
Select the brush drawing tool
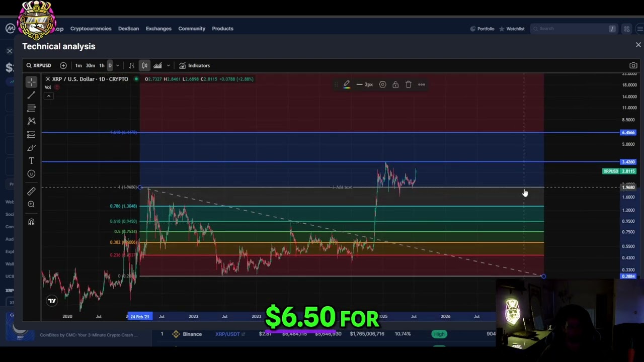[31, 147]
